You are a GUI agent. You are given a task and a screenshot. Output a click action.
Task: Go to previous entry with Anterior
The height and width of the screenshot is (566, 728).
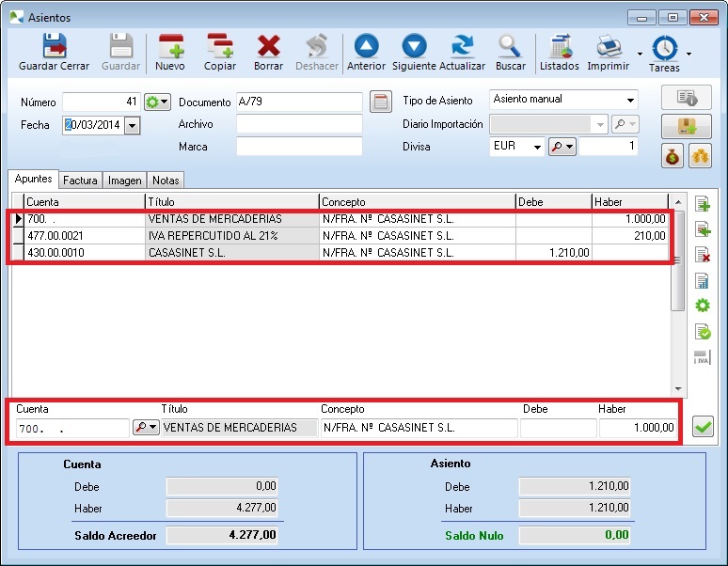point(366,52)
